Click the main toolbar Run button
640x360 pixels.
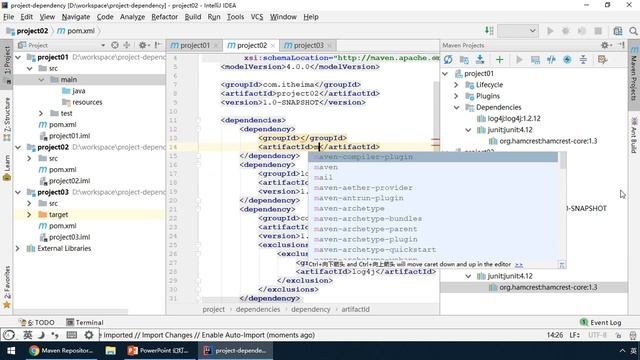click(x=550, y=31)
